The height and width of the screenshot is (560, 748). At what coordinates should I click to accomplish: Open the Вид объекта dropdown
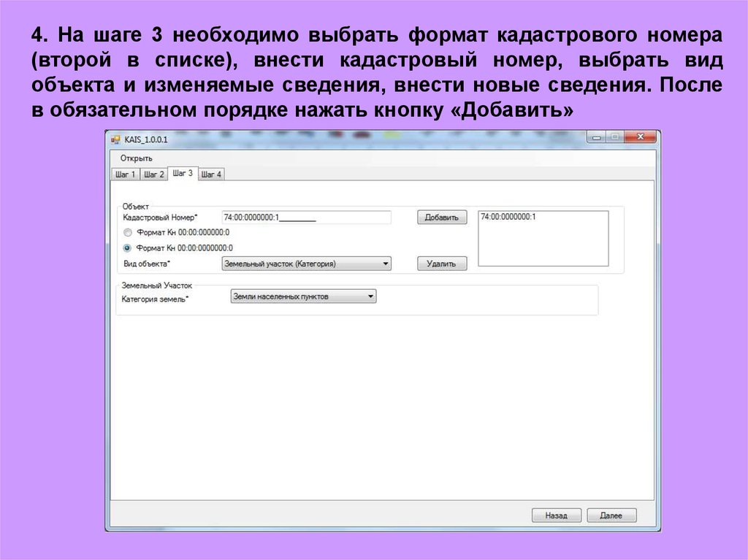(306, 264)
